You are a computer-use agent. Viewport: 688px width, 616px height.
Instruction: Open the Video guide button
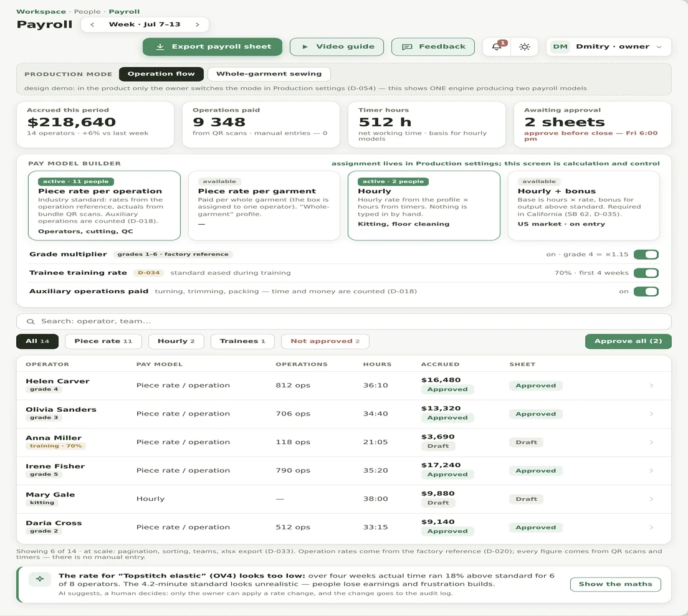pyautogui.click(x=337, y=47)
